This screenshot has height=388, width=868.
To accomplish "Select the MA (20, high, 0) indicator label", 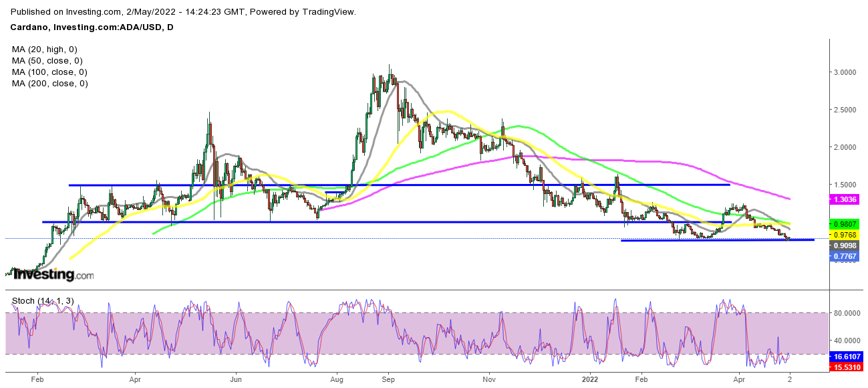I will [x=45, y=50].
